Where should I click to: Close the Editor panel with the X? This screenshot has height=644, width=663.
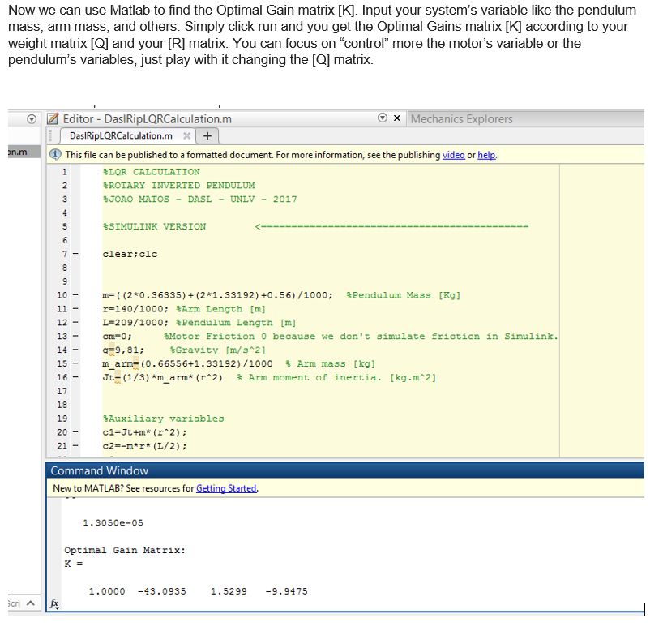coord(396,118)
